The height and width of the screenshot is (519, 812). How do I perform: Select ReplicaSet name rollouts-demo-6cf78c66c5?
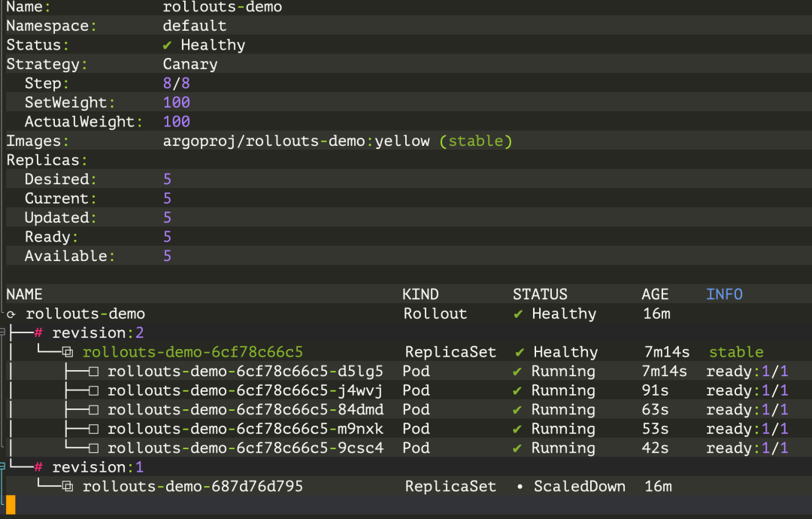click(x=192, y=352)
